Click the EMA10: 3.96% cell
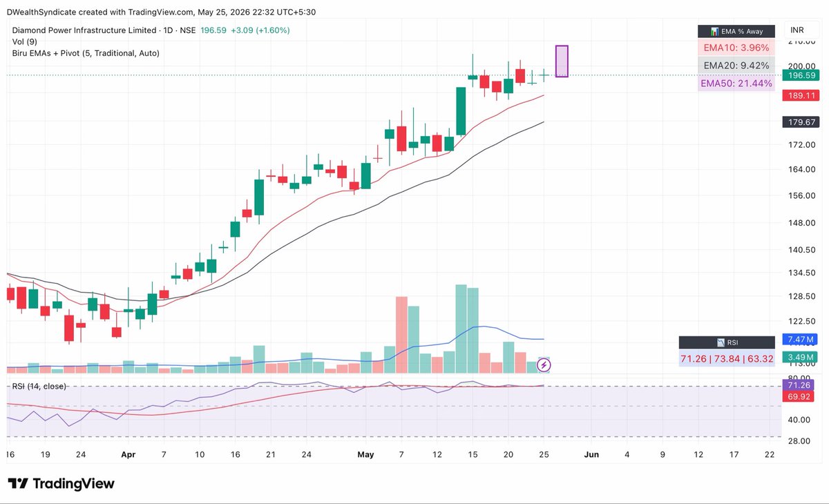 click(x=736, y=48)
